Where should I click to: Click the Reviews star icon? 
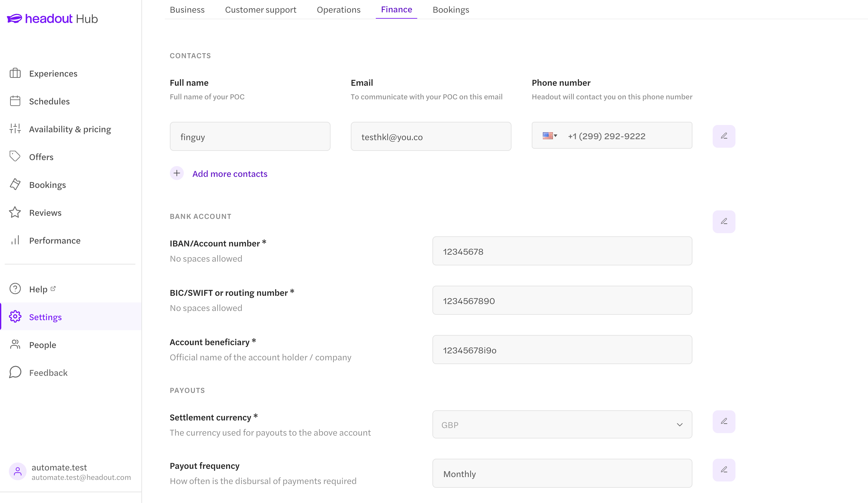pos(15,212)
